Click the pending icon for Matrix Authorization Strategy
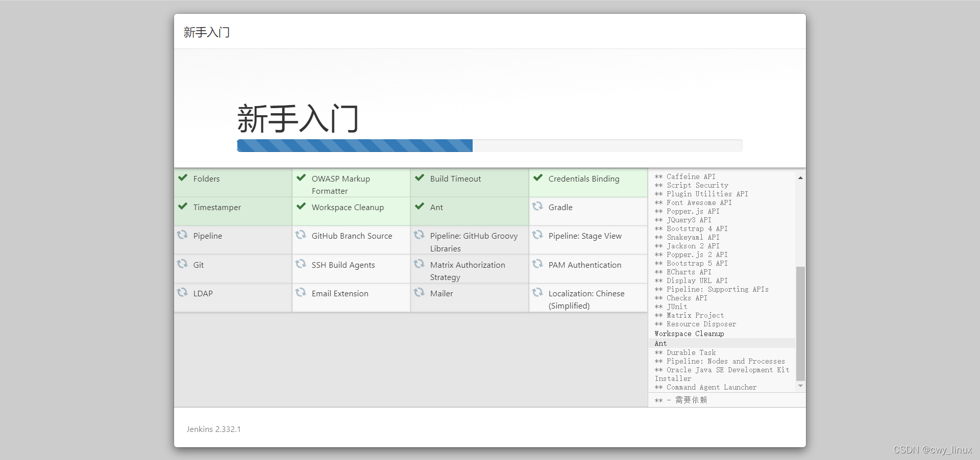 tap(419, 264)
